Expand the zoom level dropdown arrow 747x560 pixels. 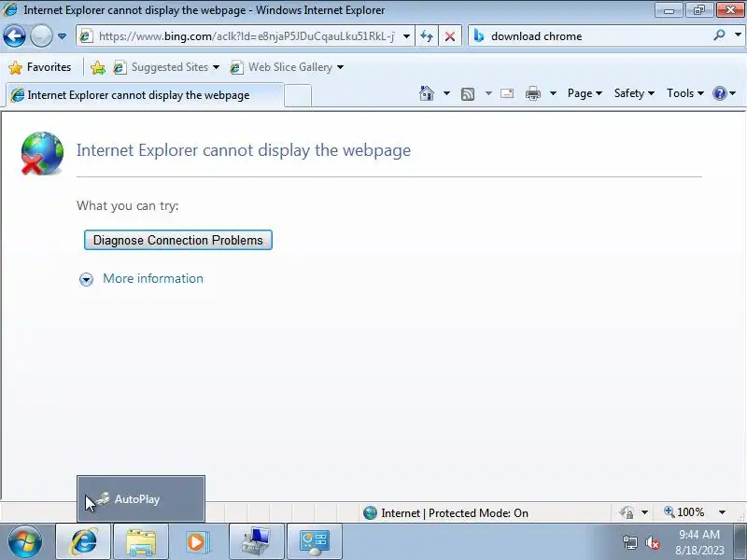click(x=722, y=512)
